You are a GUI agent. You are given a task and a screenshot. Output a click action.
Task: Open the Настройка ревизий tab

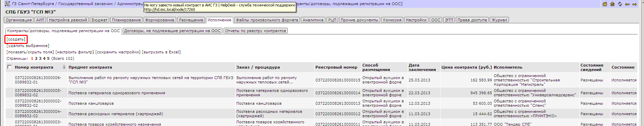point(68,20)
